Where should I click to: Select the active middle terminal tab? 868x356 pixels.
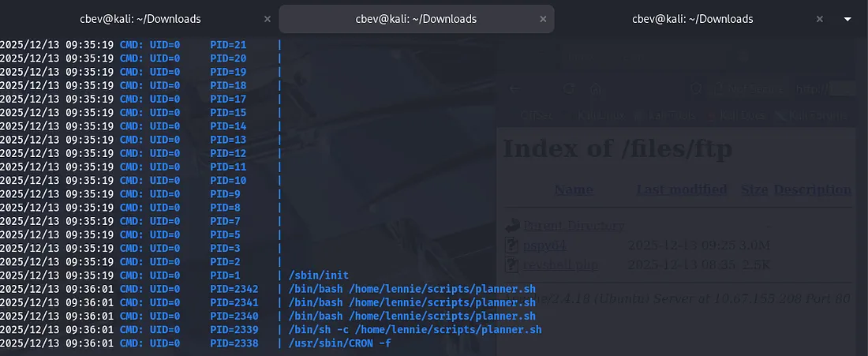[416, 19]
